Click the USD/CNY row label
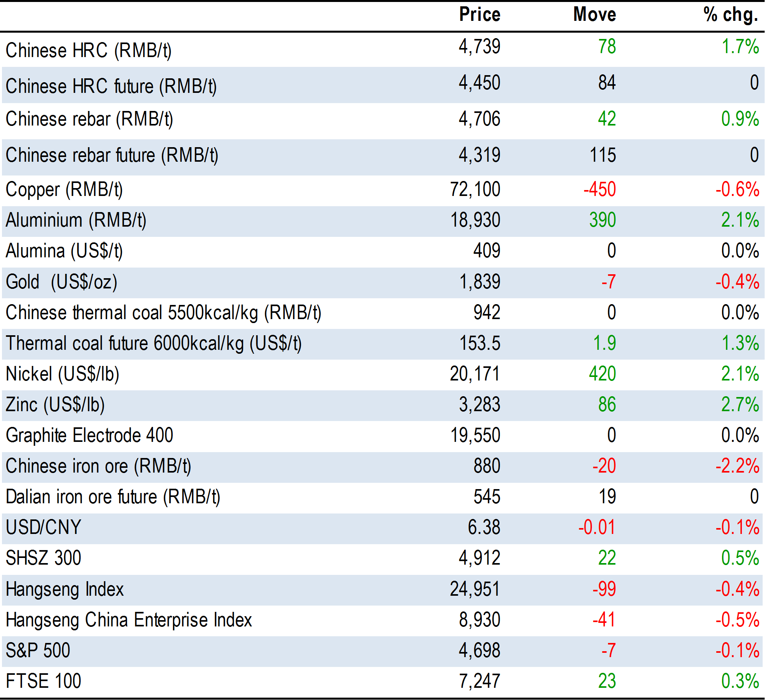The width and height of the screenshot is (765, 700). [44, 528]
